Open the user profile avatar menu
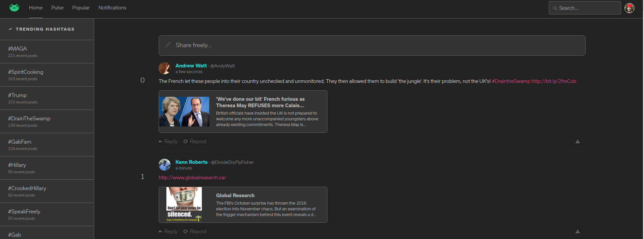Viewport: 644px width, 239px height. tap(629, 8)
